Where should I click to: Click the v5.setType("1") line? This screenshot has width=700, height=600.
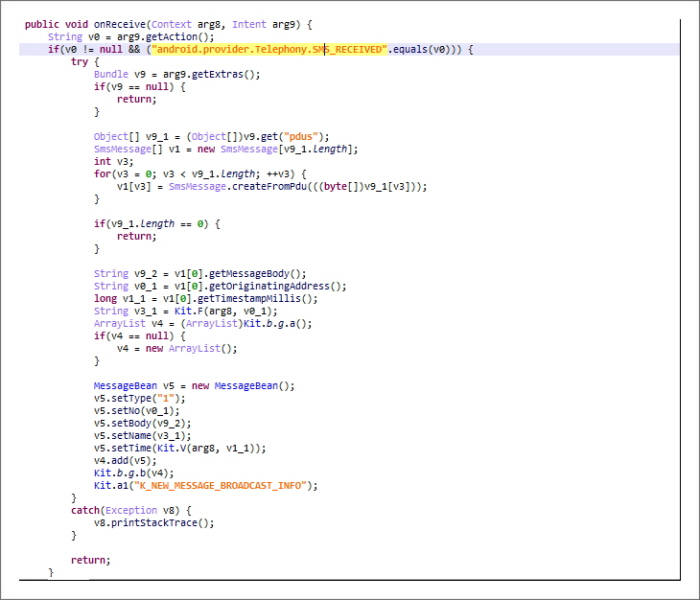(139, 398)
